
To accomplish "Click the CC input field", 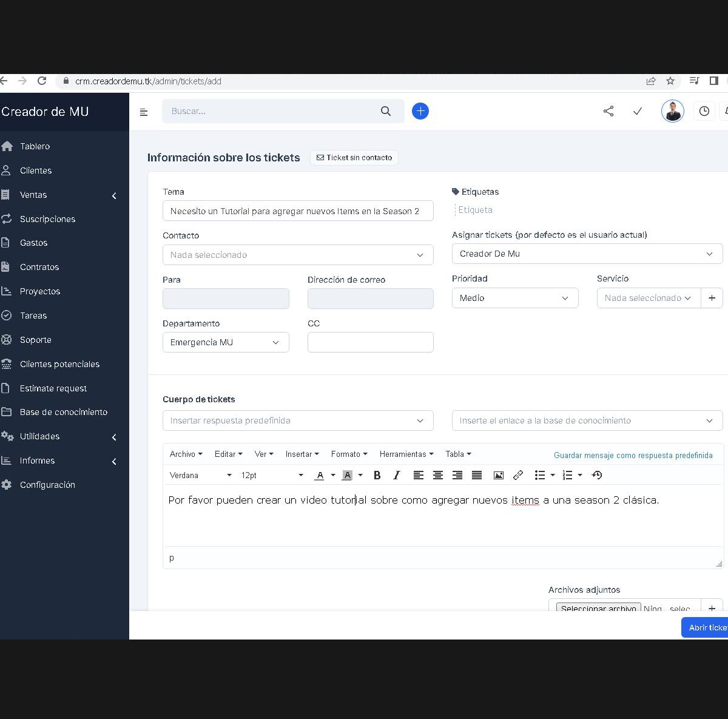I will (371, 342).
